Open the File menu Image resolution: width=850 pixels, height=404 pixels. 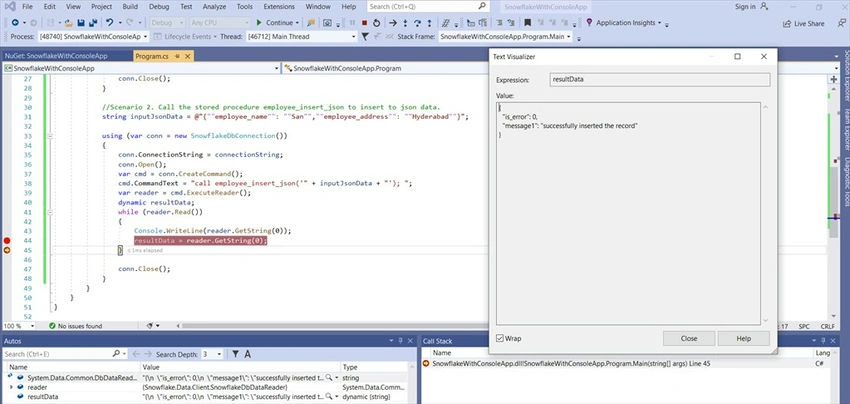pyautogui.click(x=27, y=7)
